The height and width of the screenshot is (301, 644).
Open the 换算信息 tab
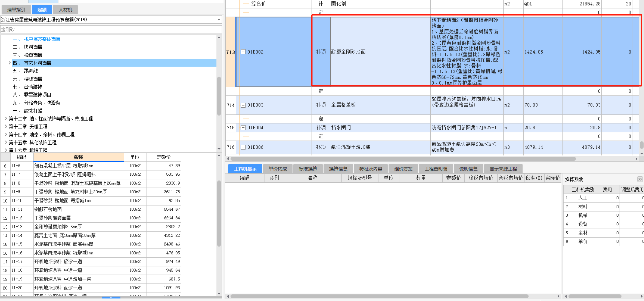point(338,169)
